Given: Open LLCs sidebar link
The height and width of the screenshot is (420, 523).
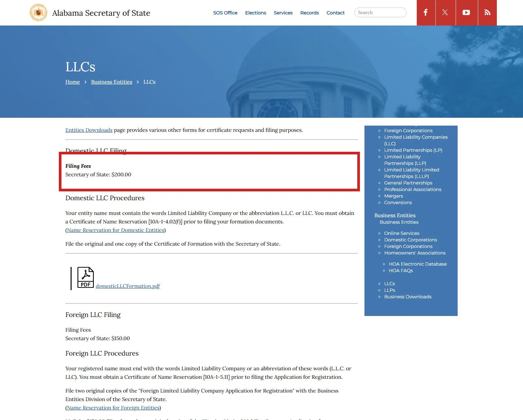Looking at the screenshot, I should pyautogui.click(x=390, y=284).
